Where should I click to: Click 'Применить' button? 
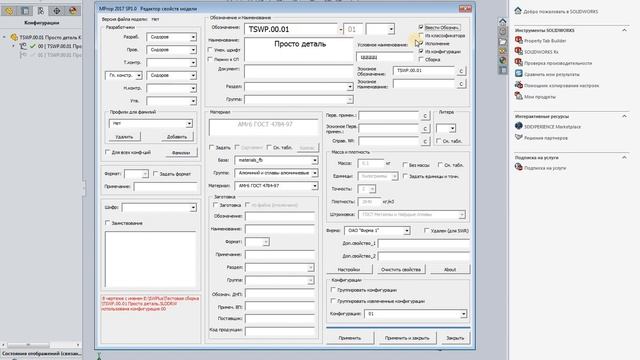coord(350,338)
